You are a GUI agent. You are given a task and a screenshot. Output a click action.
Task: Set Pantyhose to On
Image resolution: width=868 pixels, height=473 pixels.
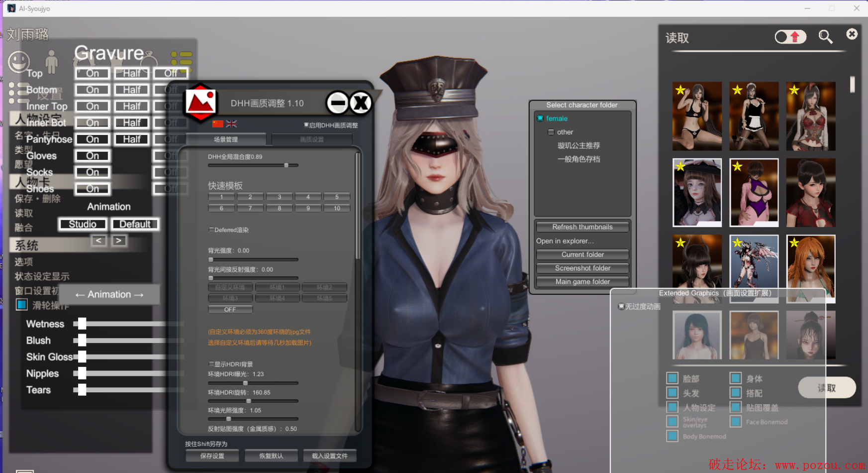(93, 139)
